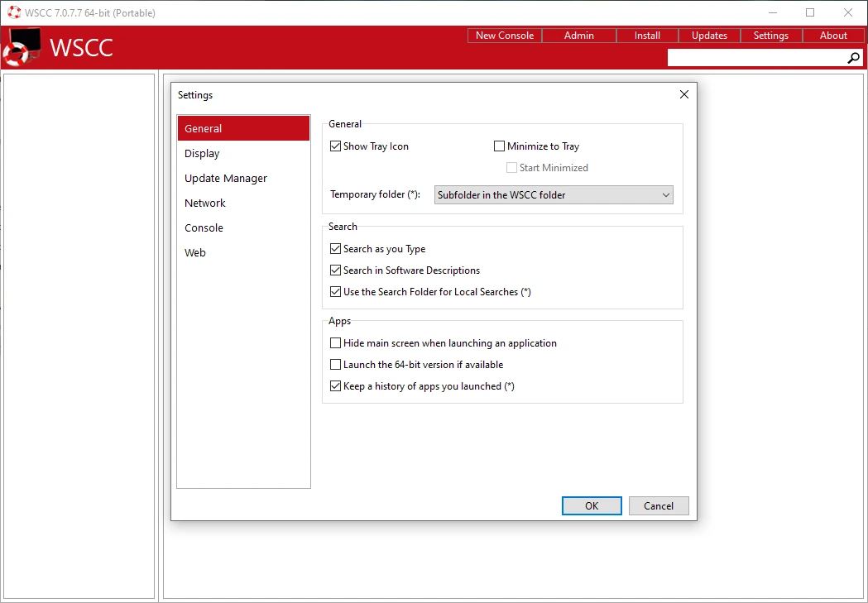This screenshot has height=603, width=868.
Task: Close the Settings dialog with X
Action: pyautogui.click(x=683, y=95)
